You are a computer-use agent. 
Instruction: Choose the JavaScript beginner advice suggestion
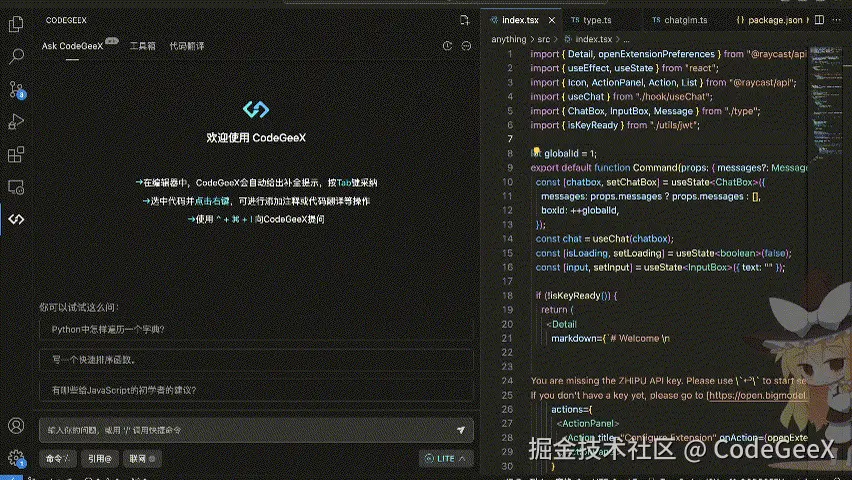coord(256,390)
